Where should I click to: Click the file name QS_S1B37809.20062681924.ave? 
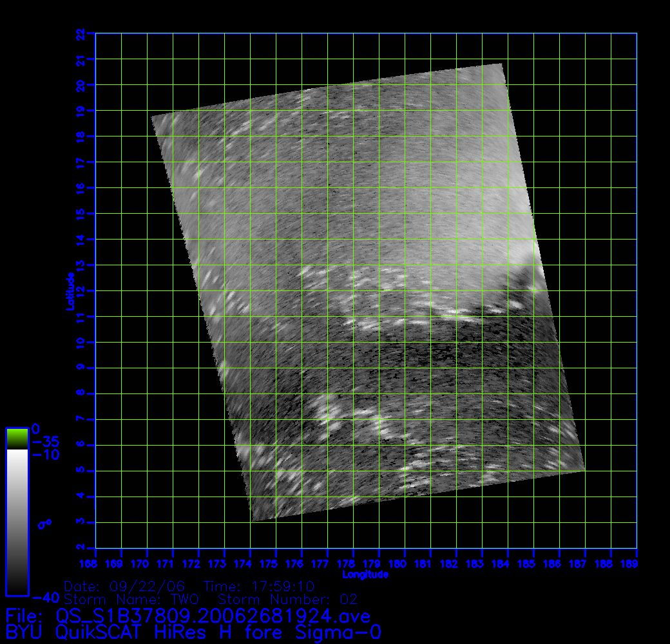point(213,616)
